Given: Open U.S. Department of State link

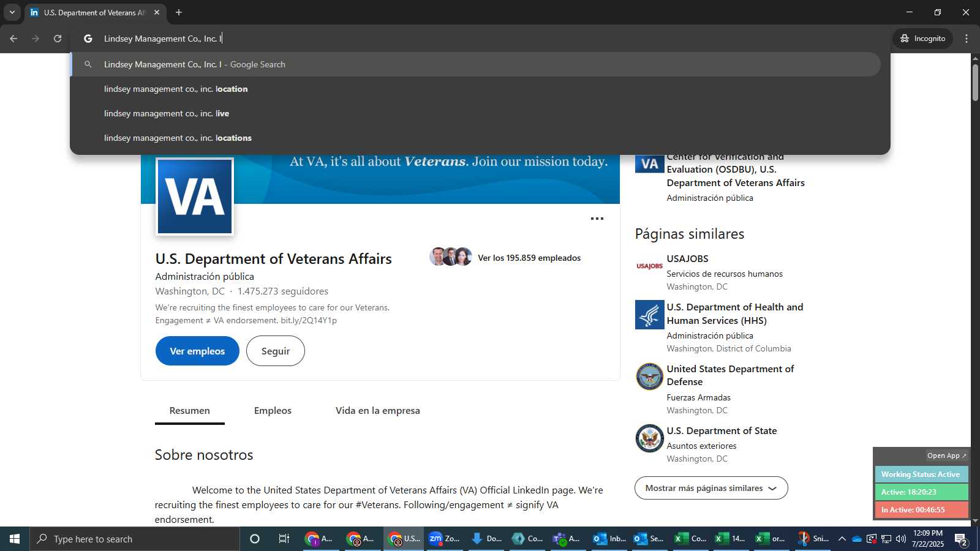Looking at the screenshot, I should point(722,430).
